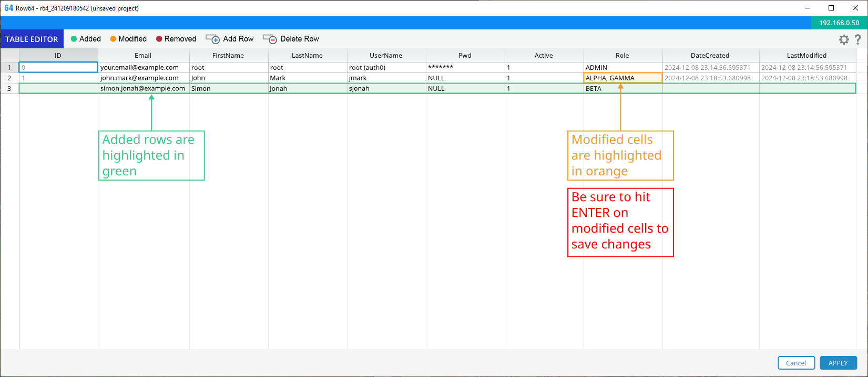Click the ID cell in row 1
The height and width of the screenshot is (377, 868).
point(58,67)
